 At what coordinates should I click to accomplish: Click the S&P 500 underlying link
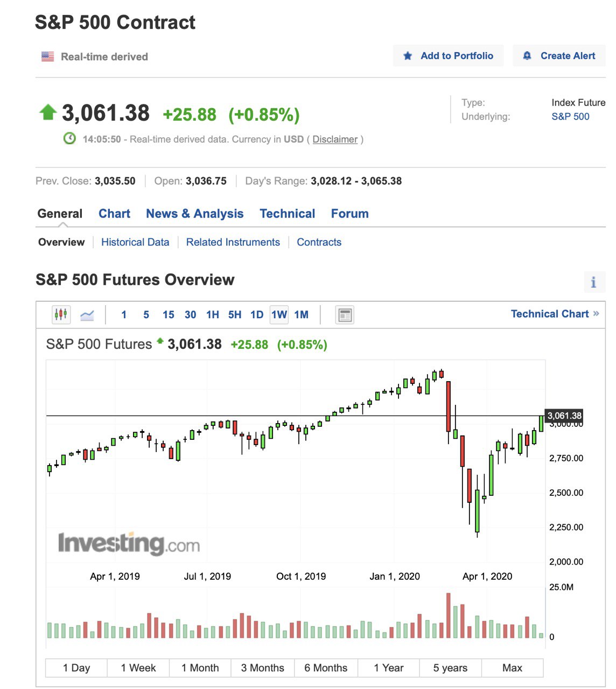tap(570, 117)
